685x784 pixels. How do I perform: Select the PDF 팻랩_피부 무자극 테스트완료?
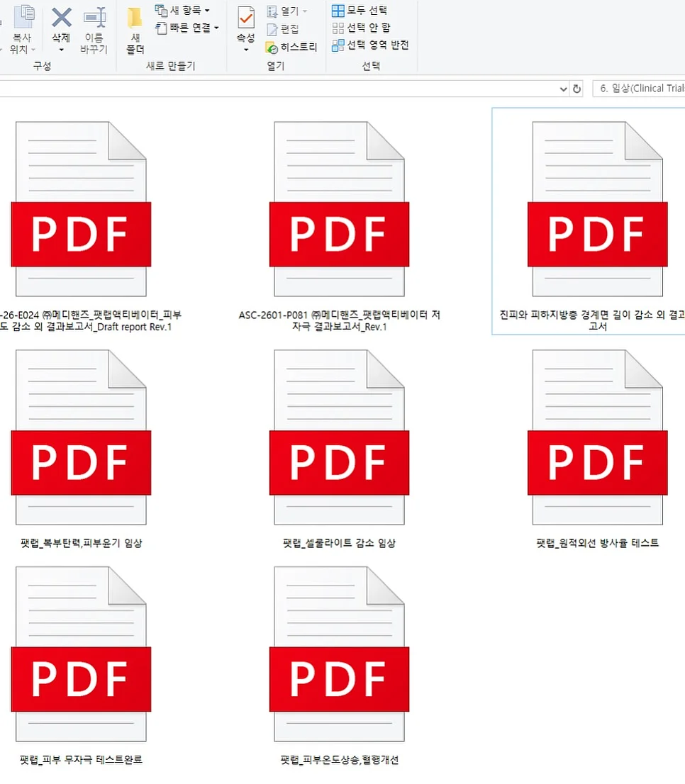81,666
